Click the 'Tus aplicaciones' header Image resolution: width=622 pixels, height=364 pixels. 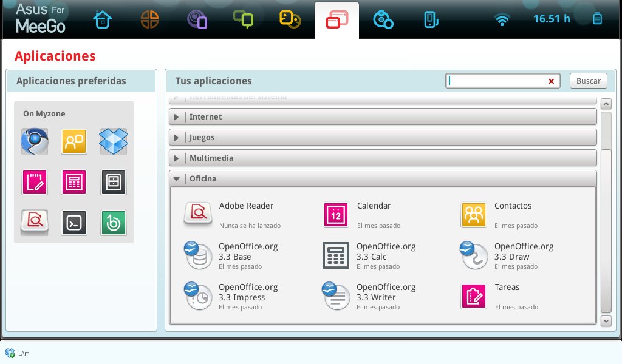(213, 81)
